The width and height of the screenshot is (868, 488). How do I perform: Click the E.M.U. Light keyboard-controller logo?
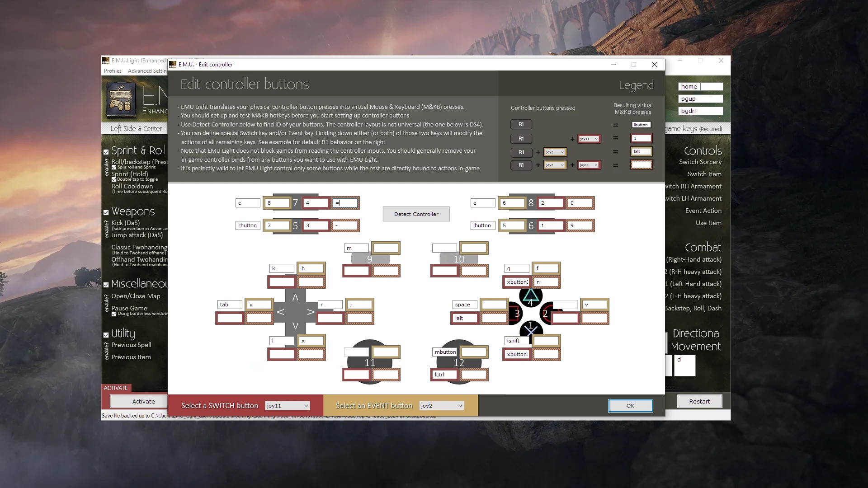(121, 99)
